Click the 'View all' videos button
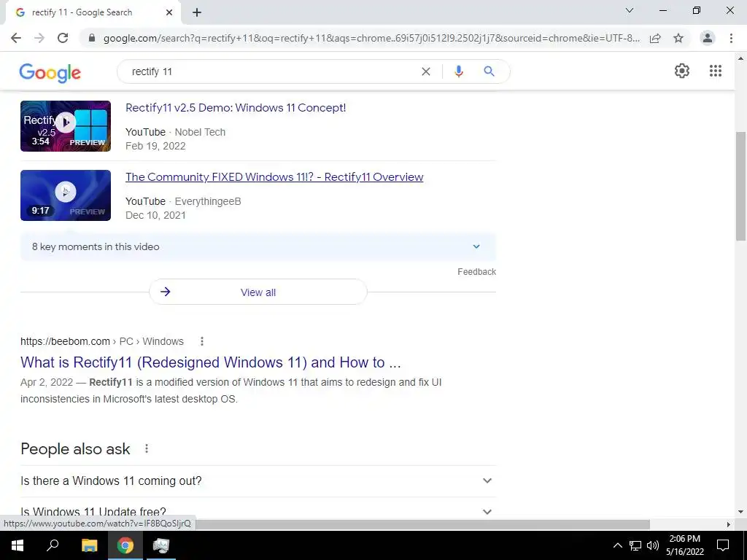Image resolution: width=747 pixels, height=560 pixels. pyautogui.click(x=258, y=292)
